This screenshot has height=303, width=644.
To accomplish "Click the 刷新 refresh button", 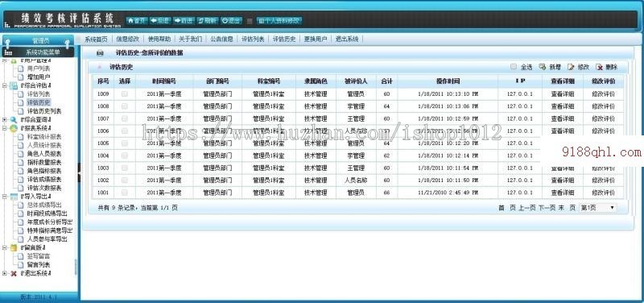I will click(x=208, y=21).
